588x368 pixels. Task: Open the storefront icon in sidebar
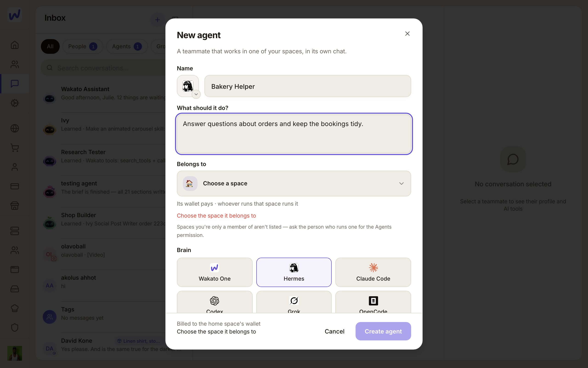(x=14, y=206)
